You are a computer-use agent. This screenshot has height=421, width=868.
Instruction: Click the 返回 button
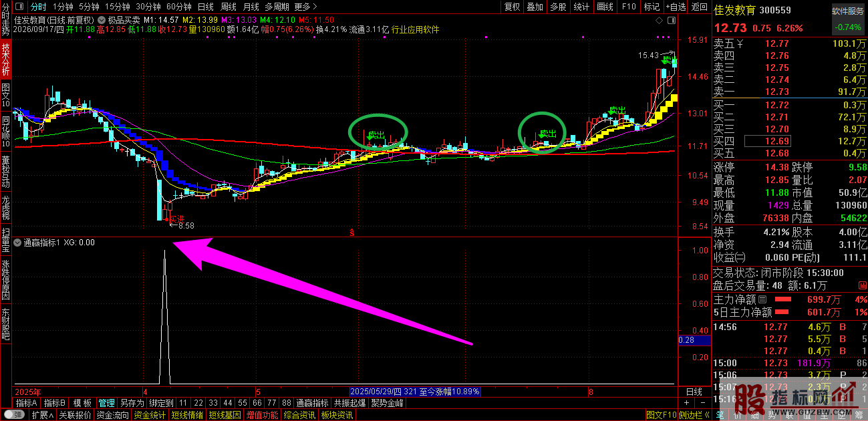(699, 7)
